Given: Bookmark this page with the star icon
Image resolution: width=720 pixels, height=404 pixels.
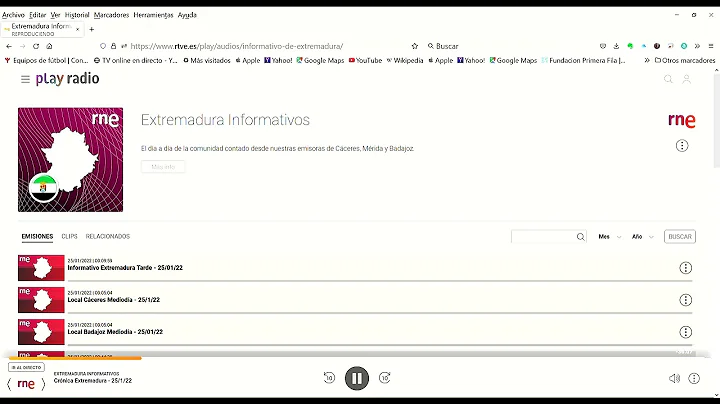Looking at the screenshot, I should pos(415,46).
